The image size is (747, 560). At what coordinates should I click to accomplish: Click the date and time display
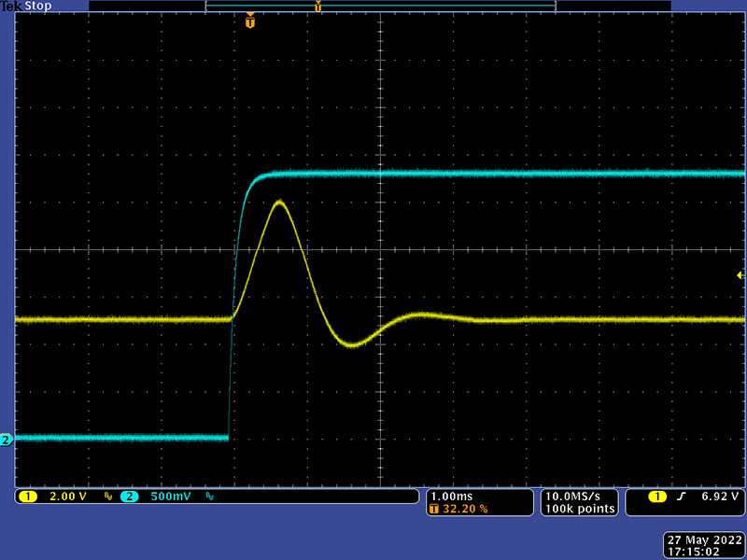(702, 546)
